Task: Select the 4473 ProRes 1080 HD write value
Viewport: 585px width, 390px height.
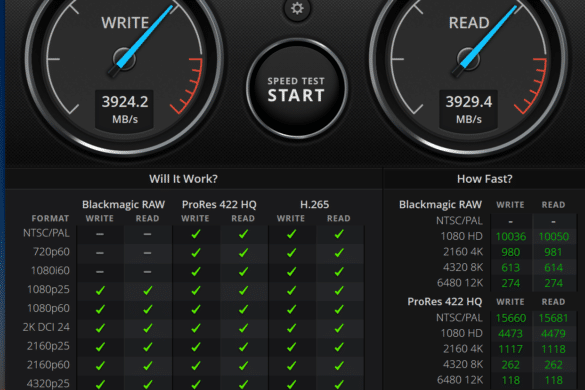Action: [x=510, y=333]
